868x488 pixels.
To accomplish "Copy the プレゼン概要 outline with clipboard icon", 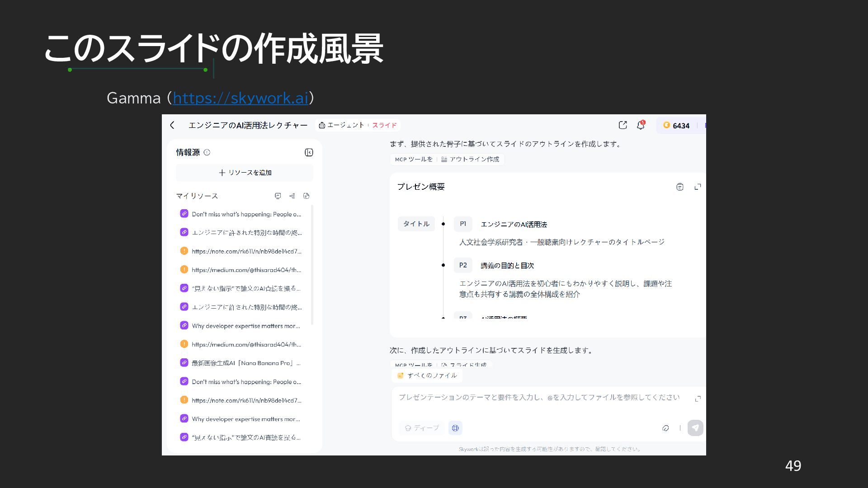I will (679, 187).
